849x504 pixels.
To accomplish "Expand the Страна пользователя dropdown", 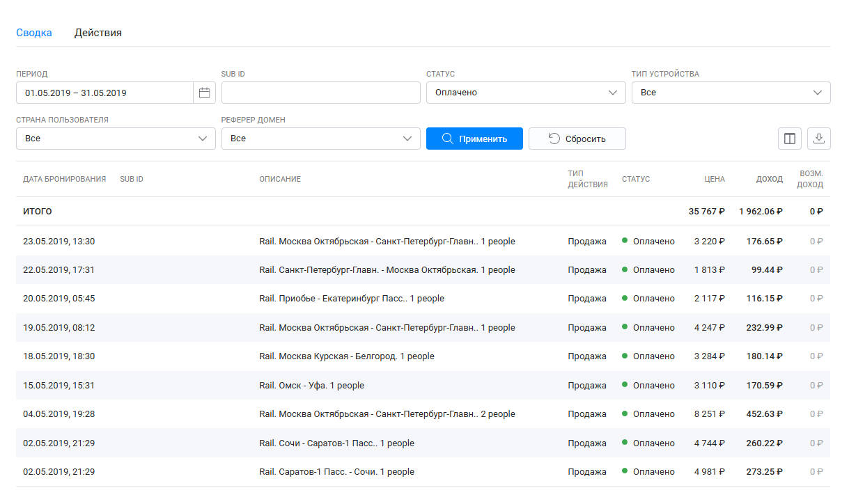I will point(116,139).
